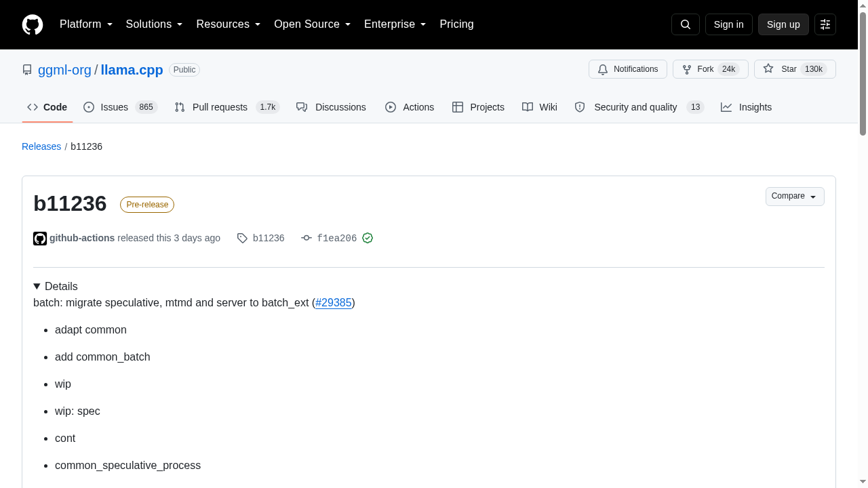Go to Releases breadcrumb link
This screenshot has height=488, width=868.
pyautogui.click(x=41, y=146)
